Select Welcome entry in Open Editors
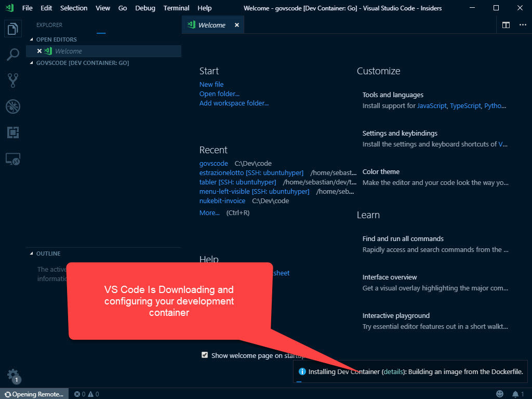The image size is (532, 399). point(103,51)
